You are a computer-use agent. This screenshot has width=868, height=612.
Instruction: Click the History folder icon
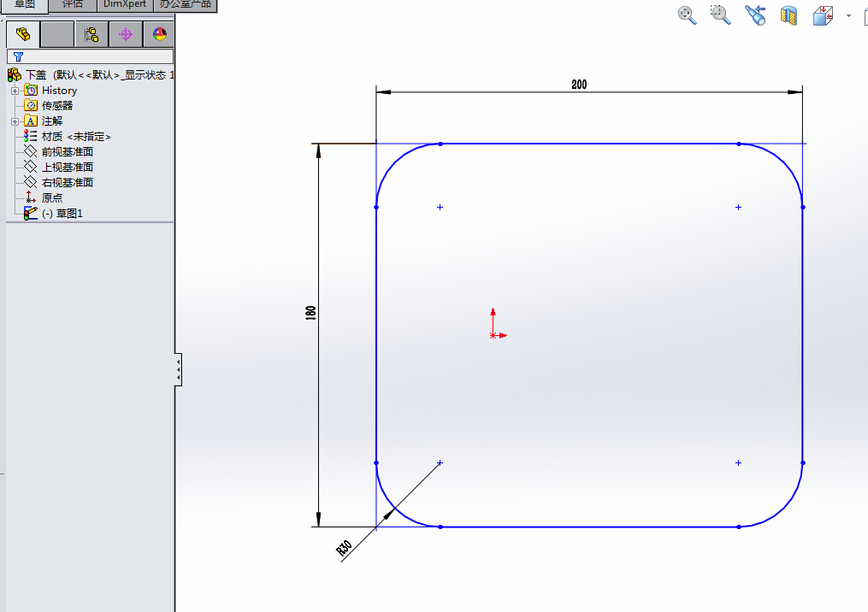pos(31,91)
